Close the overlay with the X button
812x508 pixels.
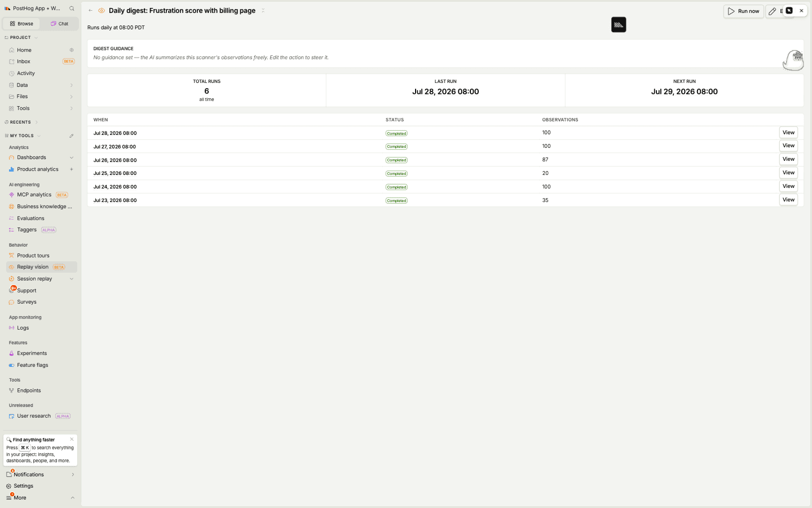tap(801, 11)
